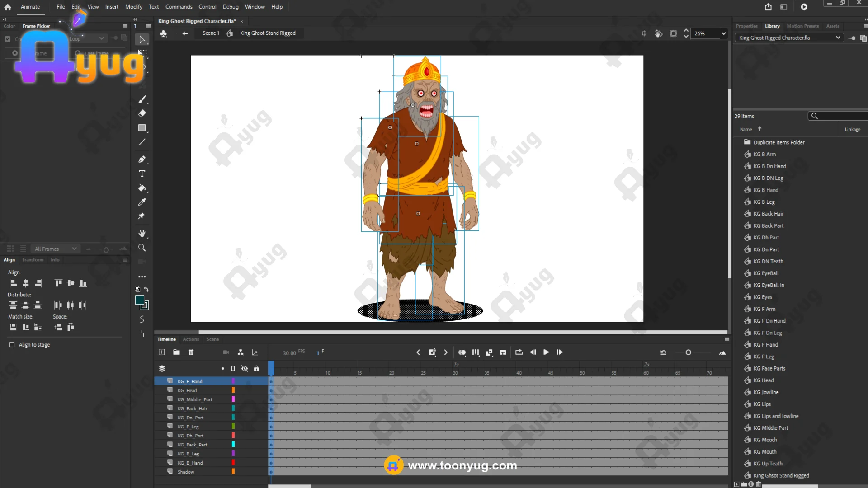Switch to the Properties panel tab

coord(746,26)
